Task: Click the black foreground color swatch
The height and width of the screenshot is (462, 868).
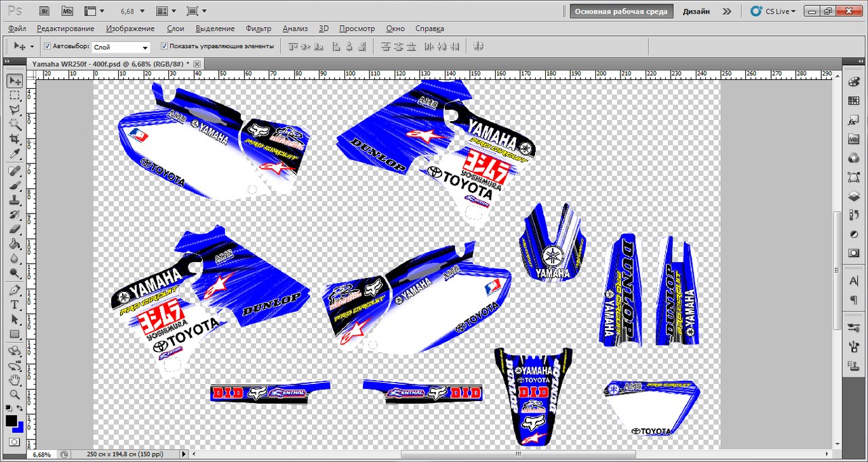Action: 11,421
